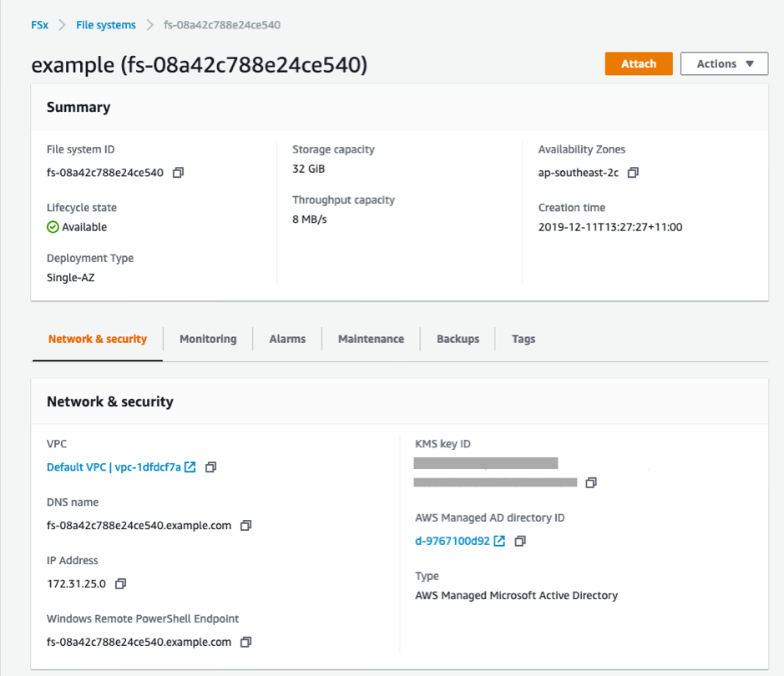Select the ap-southeast-2c zone text
Viewport: 784px width, 676px height.
(x=579, y=173)
